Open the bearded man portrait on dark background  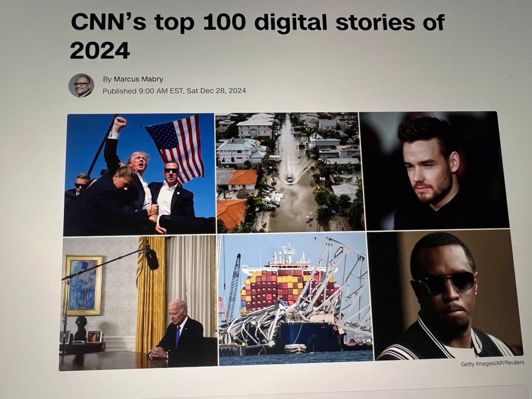click(434, 170)
